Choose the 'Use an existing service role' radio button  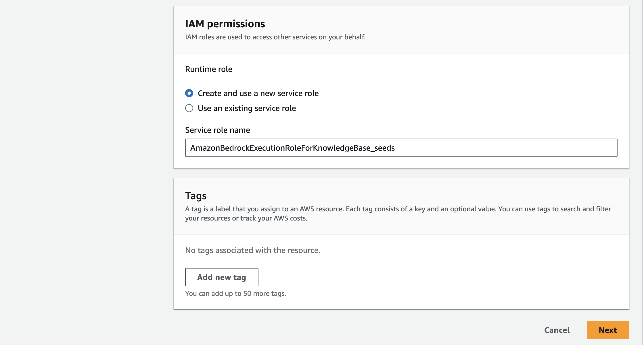[189, 108]
